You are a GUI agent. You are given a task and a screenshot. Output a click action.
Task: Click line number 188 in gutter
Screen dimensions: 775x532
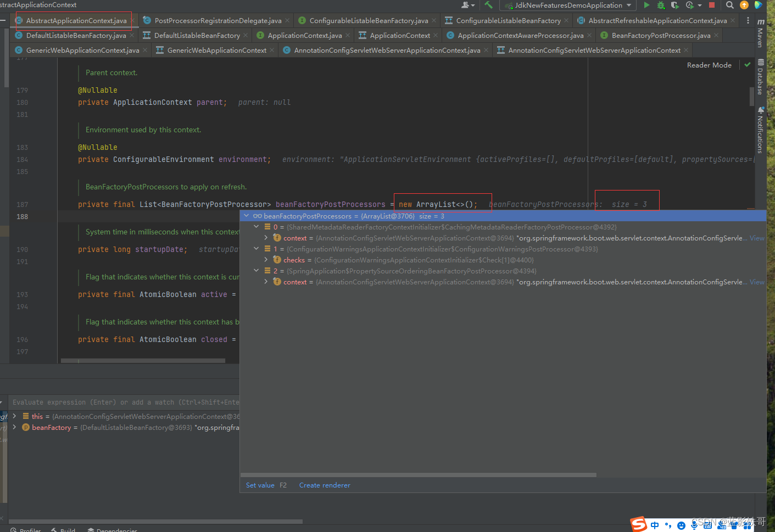(22, 217)
